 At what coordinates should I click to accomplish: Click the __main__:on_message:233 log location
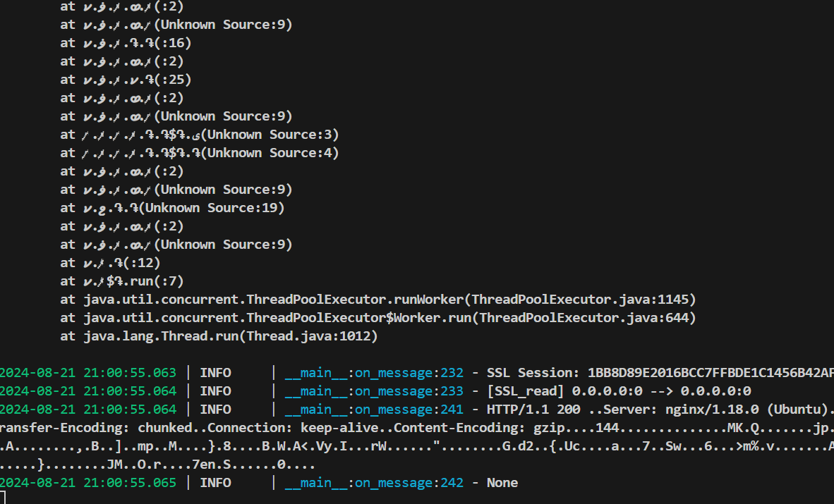374,391
